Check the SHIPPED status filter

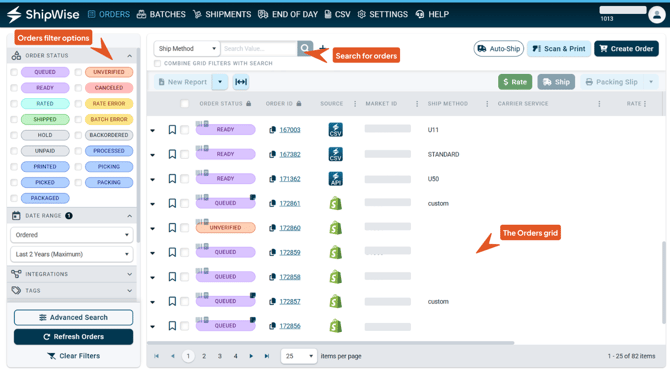14,119
